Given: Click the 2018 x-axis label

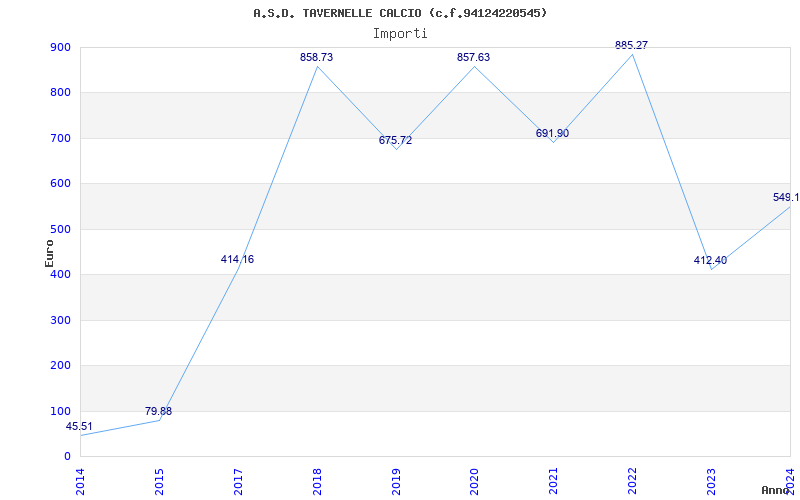Looking at the screenshot, I should pos(317,481).
